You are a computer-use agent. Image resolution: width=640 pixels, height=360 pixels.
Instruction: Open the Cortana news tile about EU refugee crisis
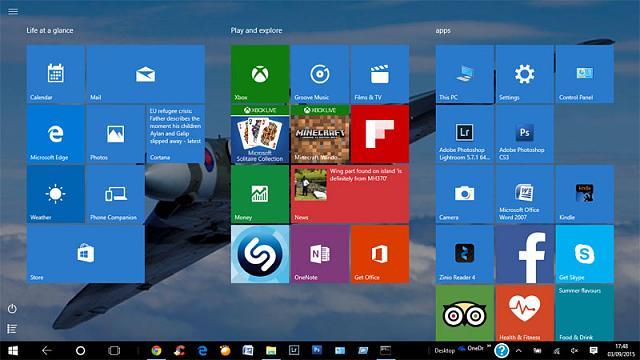(176, 134)
